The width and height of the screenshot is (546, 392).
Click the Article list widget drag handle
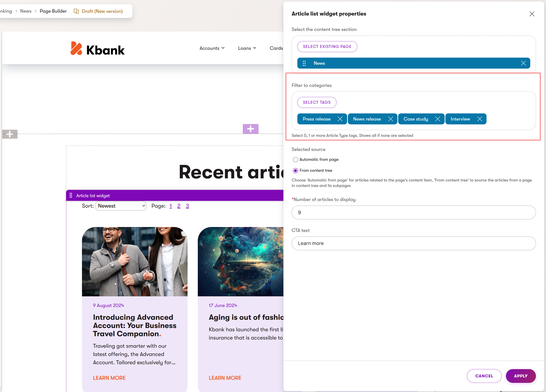pyautogui.click(x=71, y=195)
